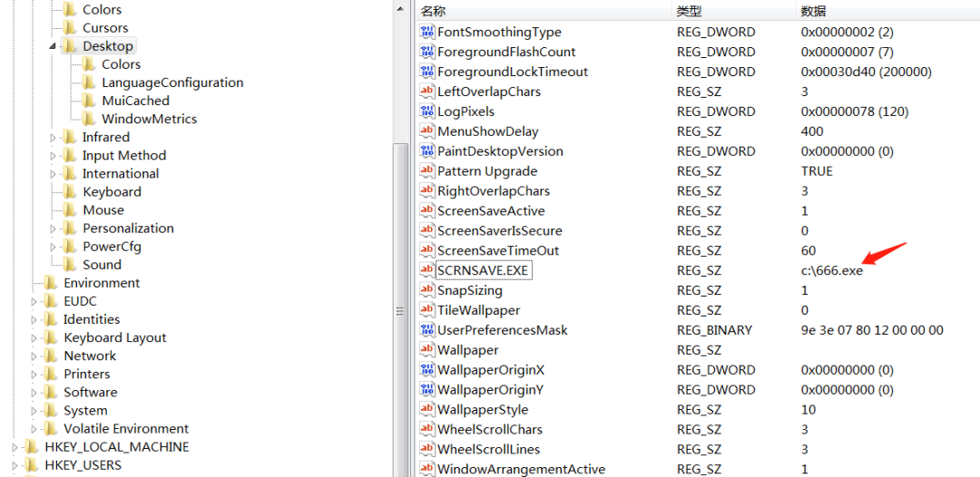The image size is (980, 477).
Task: Select the Colors key under Desktop
Action: coord(122,64)
